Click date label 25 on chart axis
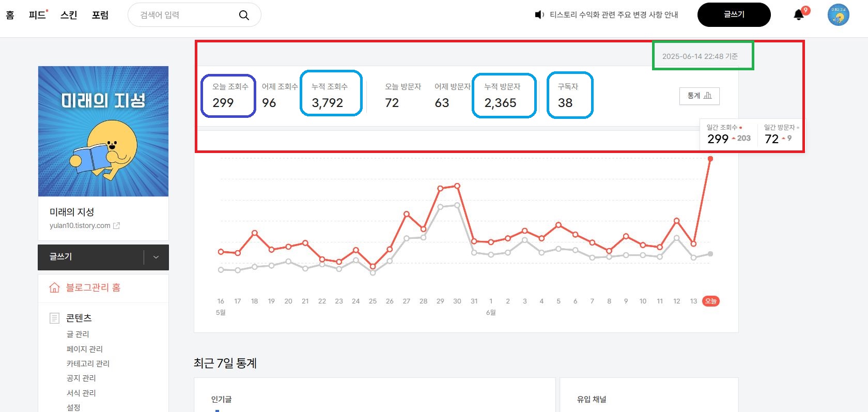 pyautogui.click(x=373, y=301)
